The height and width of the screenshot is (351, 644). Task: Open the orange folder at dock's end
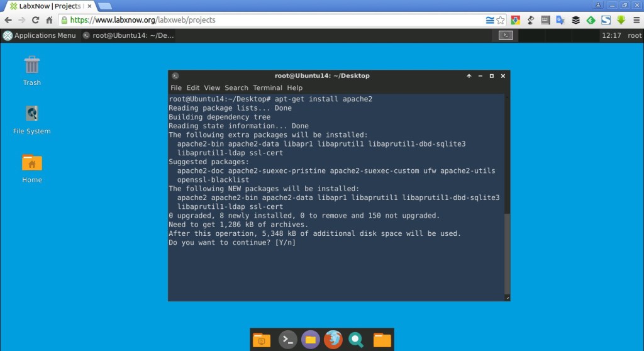click(x=382, y=340)
